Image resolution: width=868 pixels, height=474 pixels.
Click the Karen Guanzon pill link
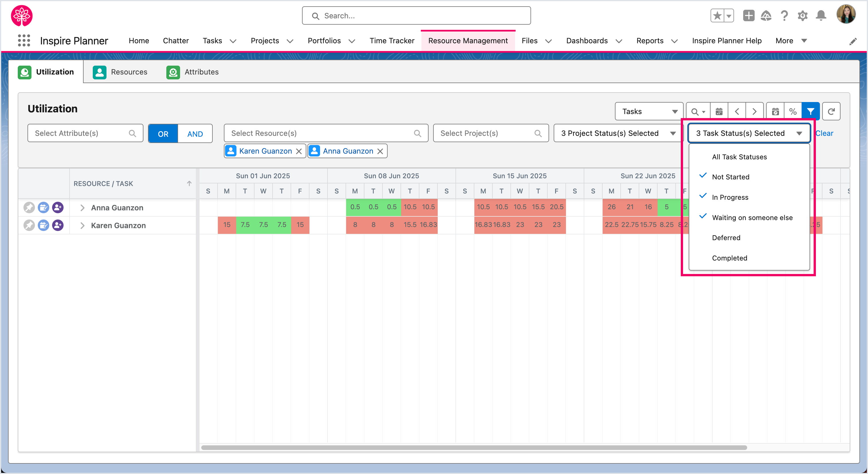click(265, 151)
